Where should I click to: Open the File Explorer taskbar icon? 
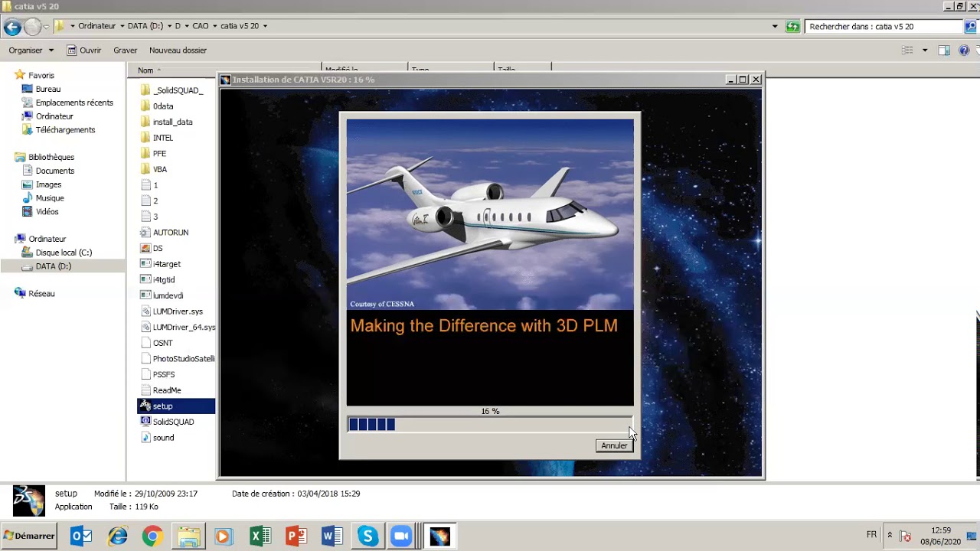188,536
